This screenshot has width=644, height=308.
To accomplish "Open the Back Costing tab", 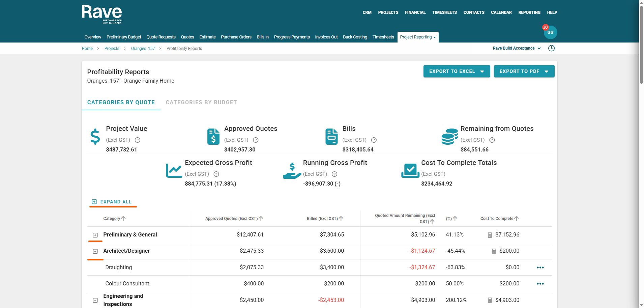I will tap(355, 37).
